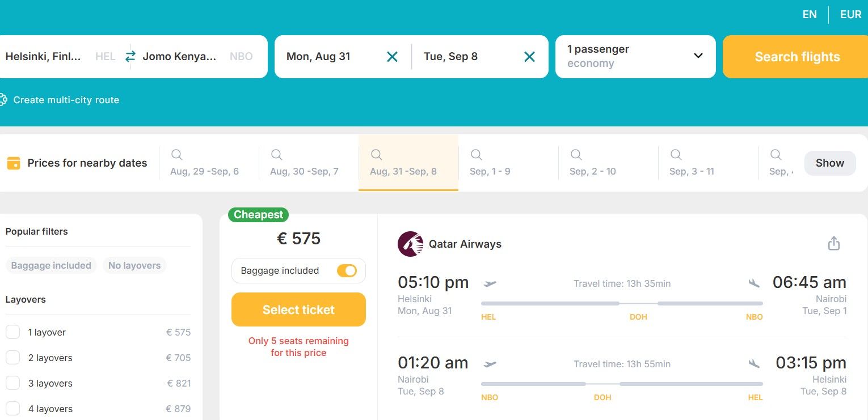Image resolution: width=868 pixels, height=420 pixels.
Task: Check the 1 layover filter
Action: (x=13, y=332)
